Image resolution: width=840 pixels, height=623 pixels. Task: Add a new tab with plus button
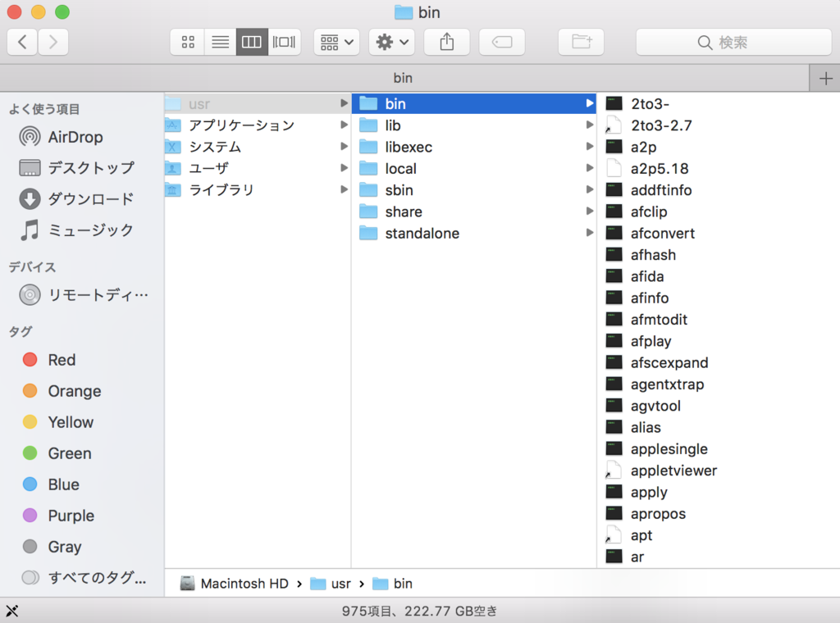click(x=825, y=79)
